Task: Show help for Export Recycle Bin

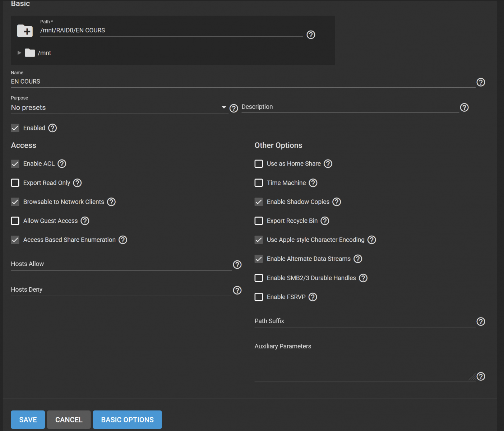Action: click(x=325, y=221)
